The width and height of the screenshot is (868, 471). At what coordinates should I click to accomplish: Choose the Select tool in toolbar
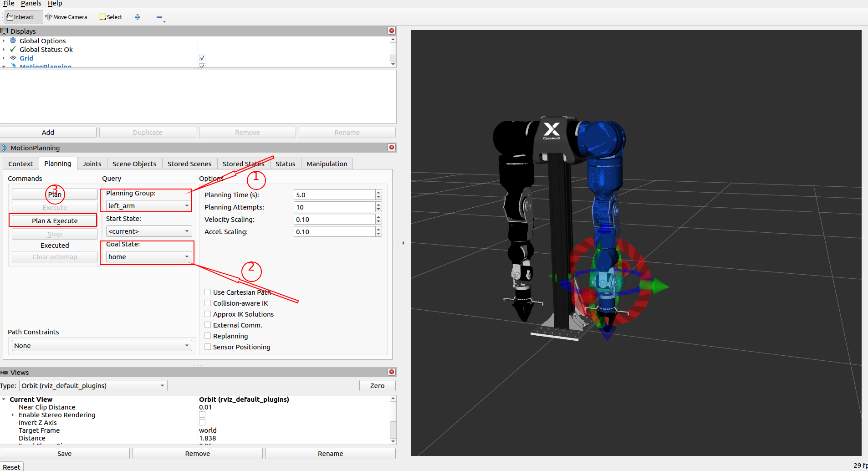tap(111, 17)
